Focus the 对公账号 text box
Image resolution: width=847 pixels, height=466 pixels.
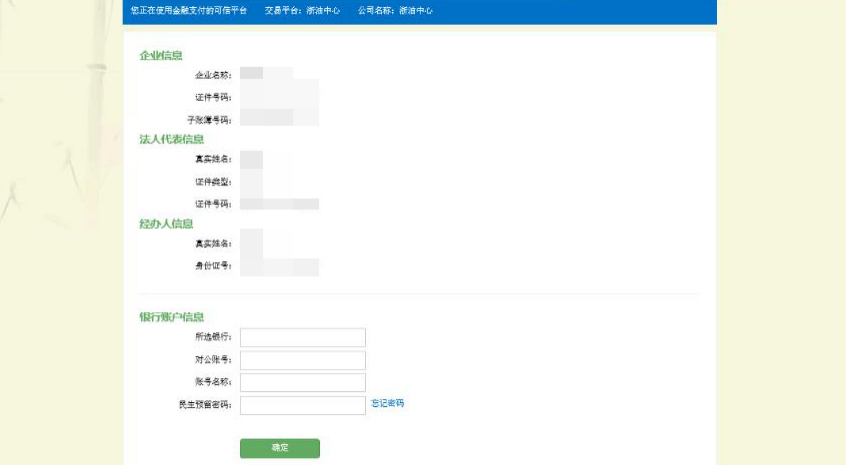[302, 360]
